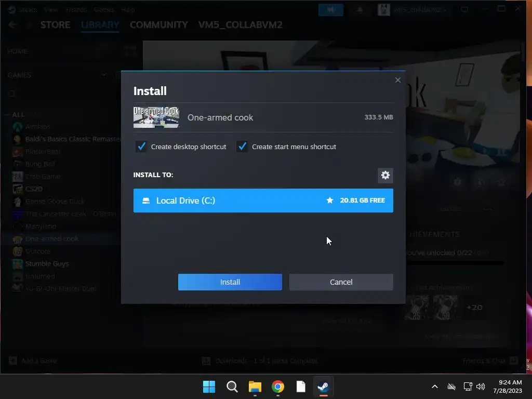The height and width of the screenshot is (399, 532).
Task: Open the Friends menu
Action: [x=76, y=9]
